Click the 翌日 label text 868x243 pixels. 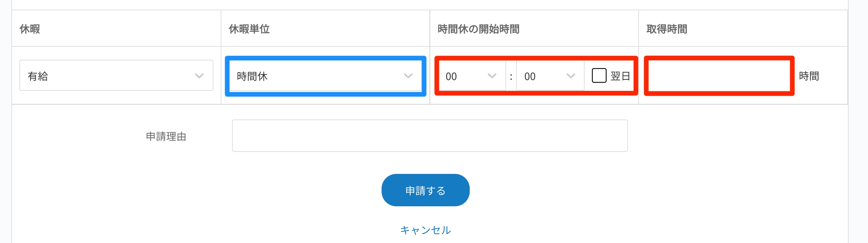click(x=620, y=76)
